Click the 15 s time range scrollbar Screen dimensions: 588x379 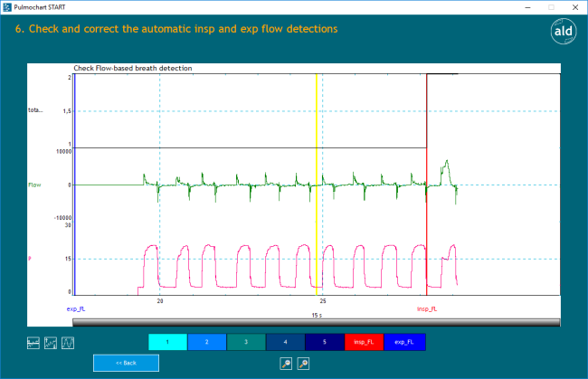coord(316,321)
